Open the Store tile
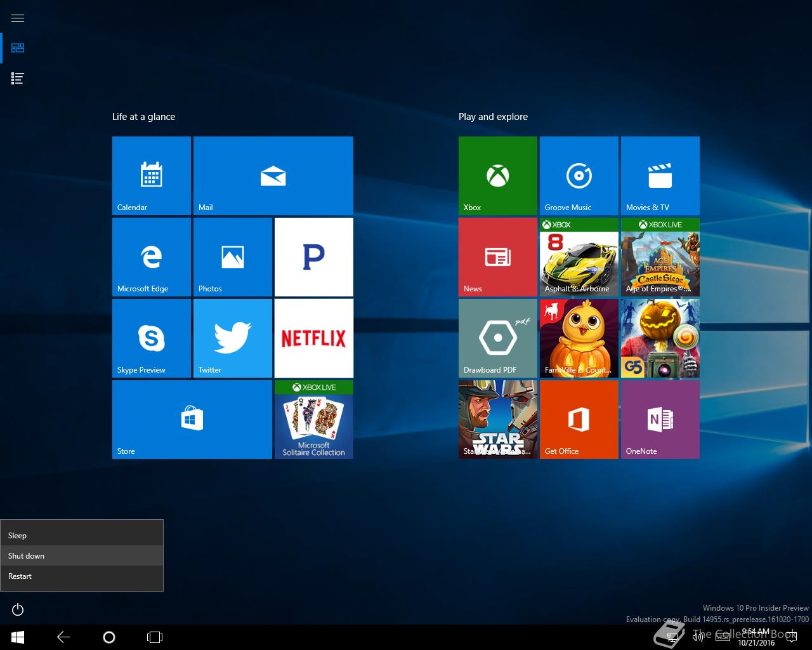Viewport: 812px width, 650px height. click(x=192, y=420)
